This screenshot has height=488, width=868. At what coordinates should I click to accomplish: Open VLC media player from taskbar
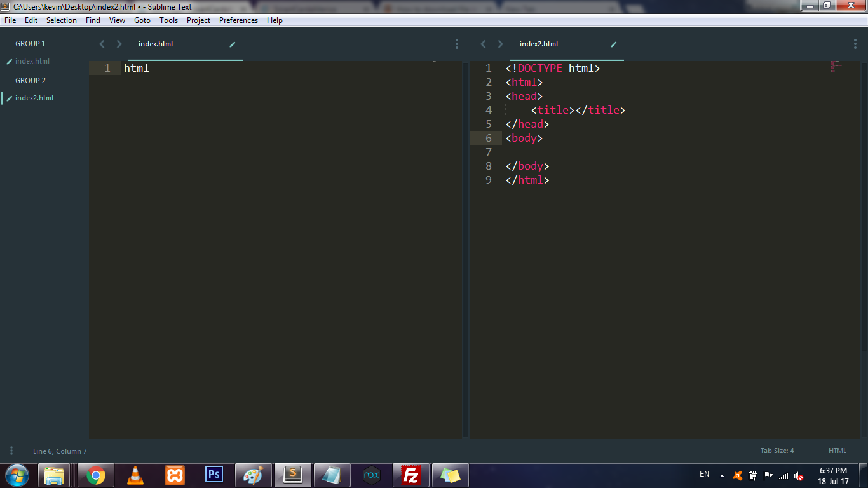[x=135, y=475]
